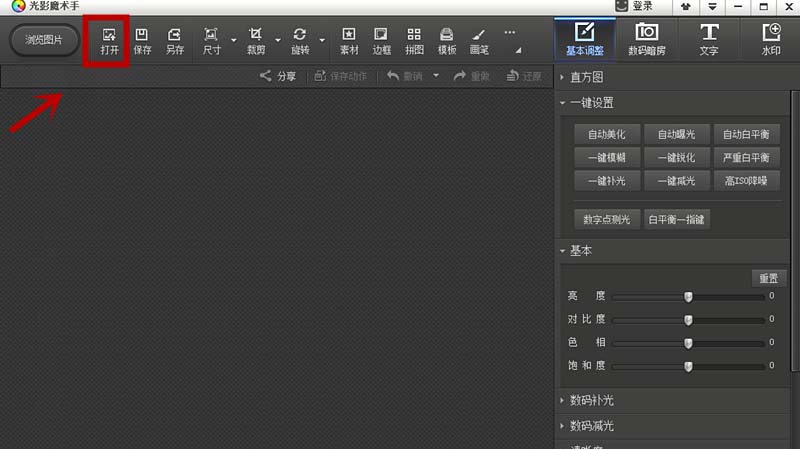Click the 另存 (Save As) icon
This screenshot has height=449, width=800.
[174, 35]
